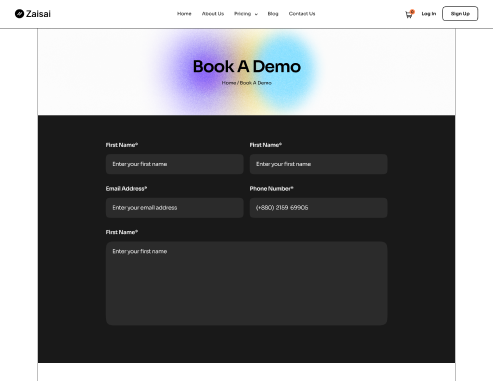Click the Log In link
This screenshot has height=381, width=494.
coord(429,14)
